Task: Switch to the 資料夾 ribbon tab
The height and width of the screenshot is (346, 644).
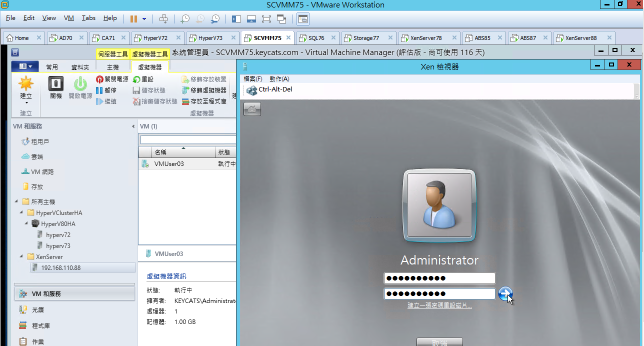Action: [80, 67]
